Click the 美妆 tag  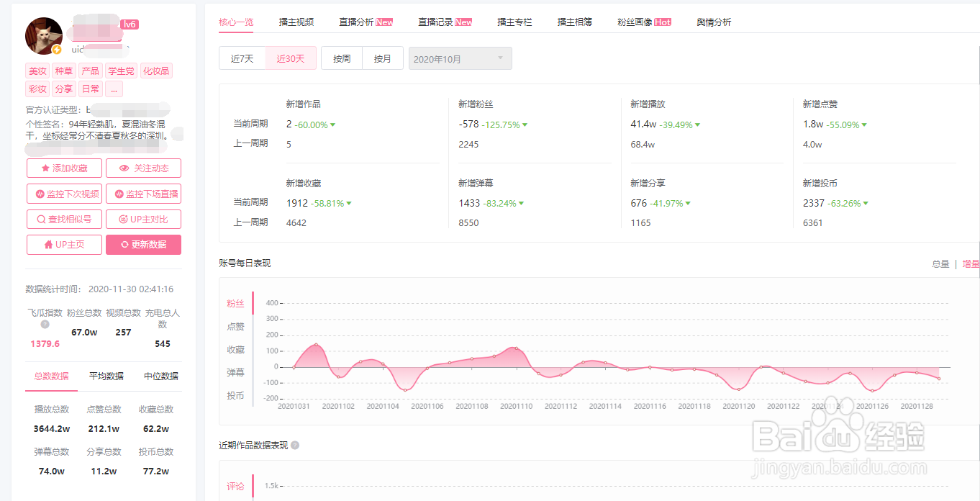(x=37, y=71)
